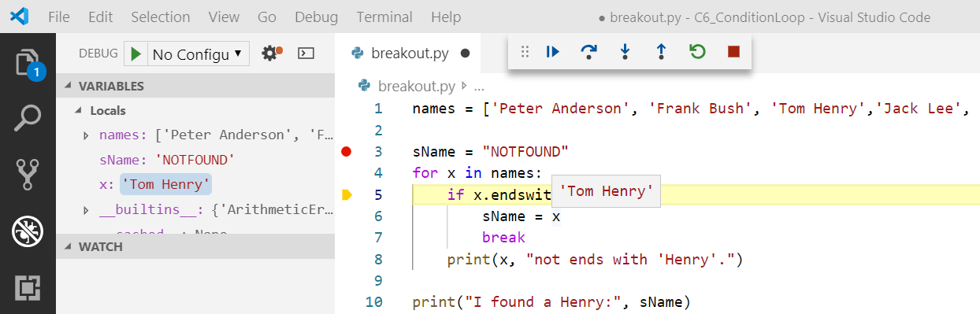Open the Extensions view in activity bar
The width and height of the screenshot is (980, 314).
[28, 287]
